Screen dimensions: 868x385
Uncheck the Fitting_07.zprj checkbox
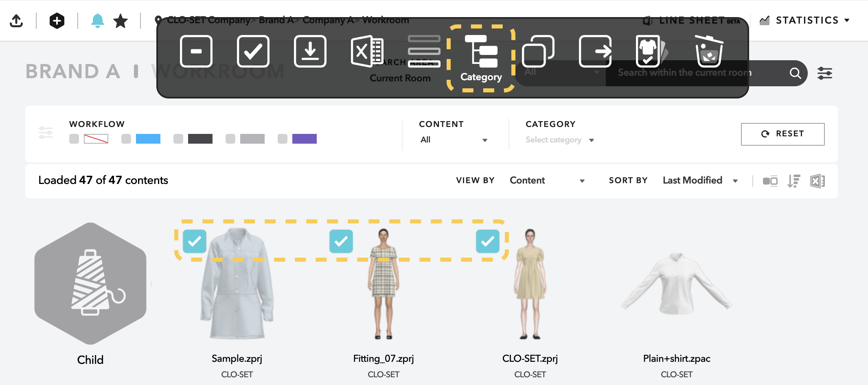[341, 241]
